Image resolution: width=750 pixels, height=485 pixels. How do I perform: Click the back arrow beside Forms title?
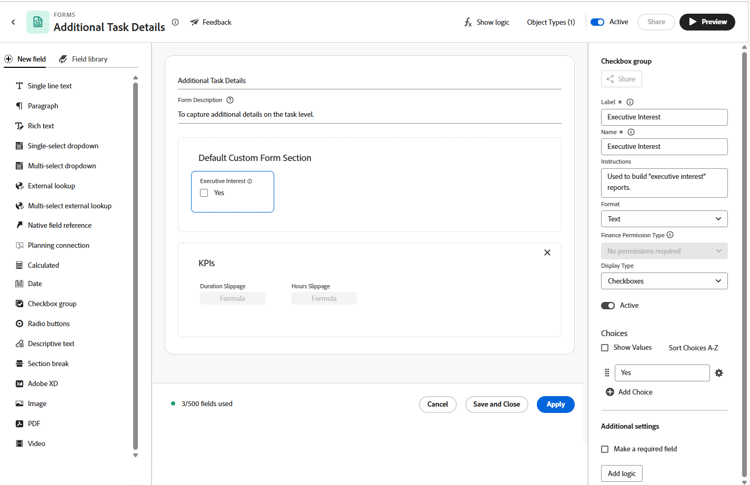(x=13, y=22)
